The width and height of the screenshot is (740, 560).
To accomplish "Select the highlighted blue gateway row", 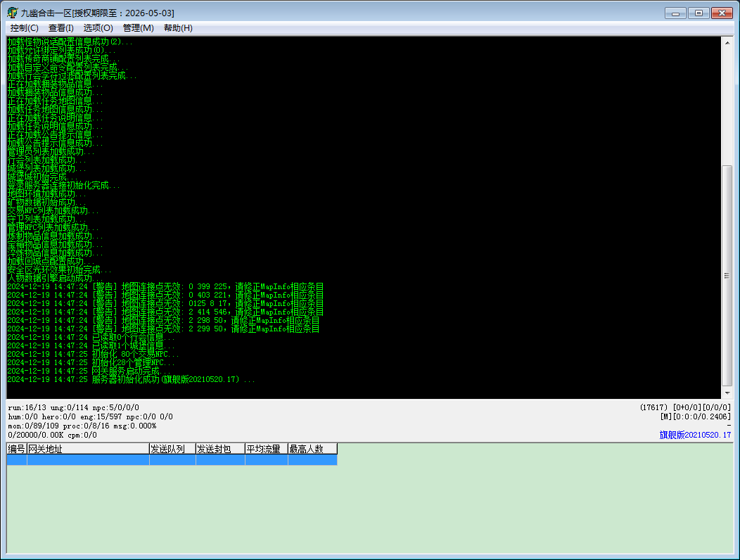I will (x=172, y=460).
